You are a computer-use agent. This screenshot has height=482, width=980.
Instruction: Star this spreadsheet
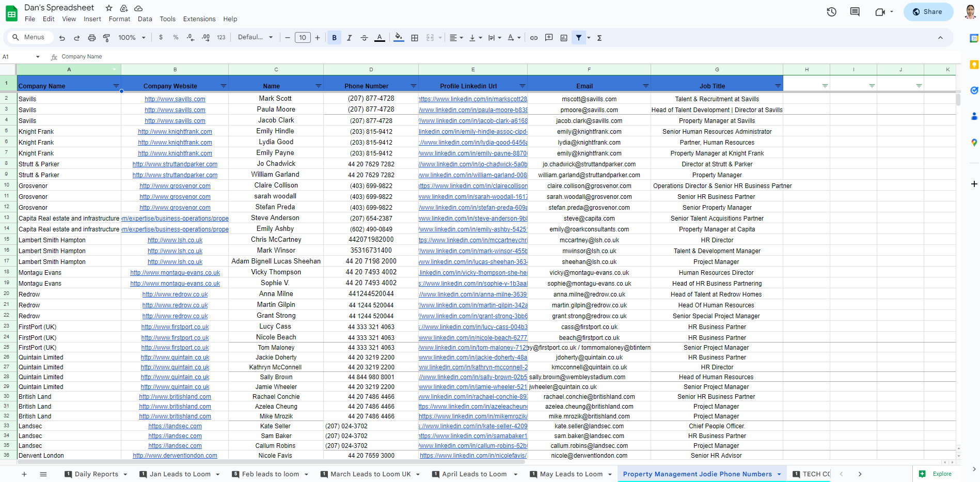coord(109,8)
